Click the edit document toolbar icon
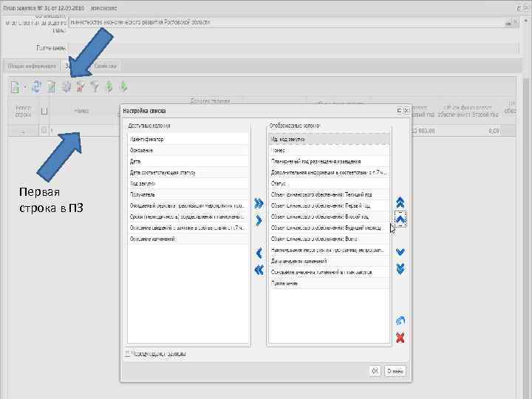Image resolution: width=532 pixels, height=399 pixels. (x=51, y=87)
